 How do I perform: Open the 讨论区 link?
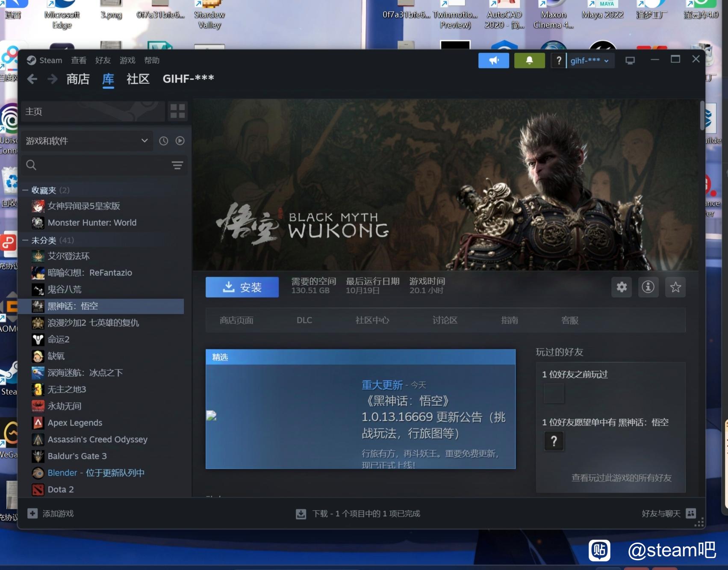pyautogui.click(x=445, y=320)
